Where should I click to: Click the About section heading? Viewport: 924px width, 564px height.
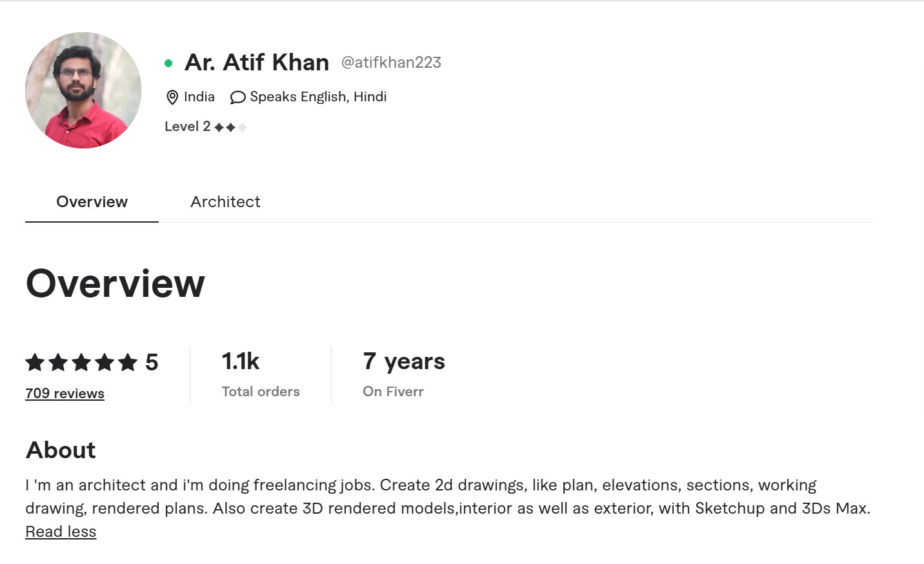click(61, 450)
